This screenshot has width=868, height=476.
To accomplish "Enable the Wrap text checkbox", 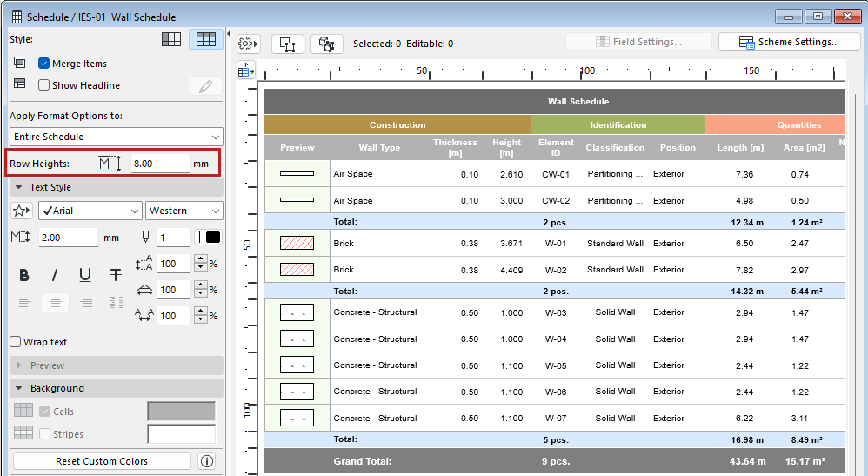I will tap(16, 342).
